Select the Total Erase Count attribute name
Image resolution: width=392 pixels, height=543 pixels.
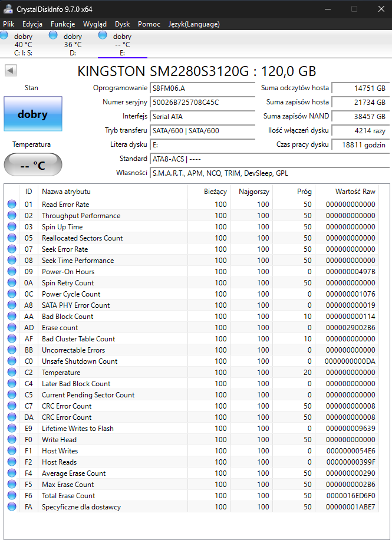point(68,496)
